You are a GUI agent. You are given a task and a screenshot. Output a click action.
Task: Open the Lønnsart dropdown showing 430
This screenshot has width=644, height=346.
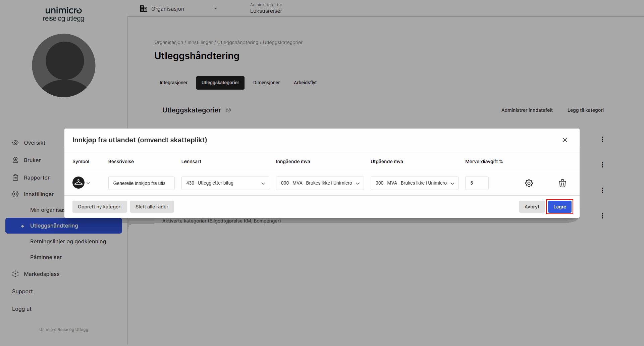click(225, 183)
